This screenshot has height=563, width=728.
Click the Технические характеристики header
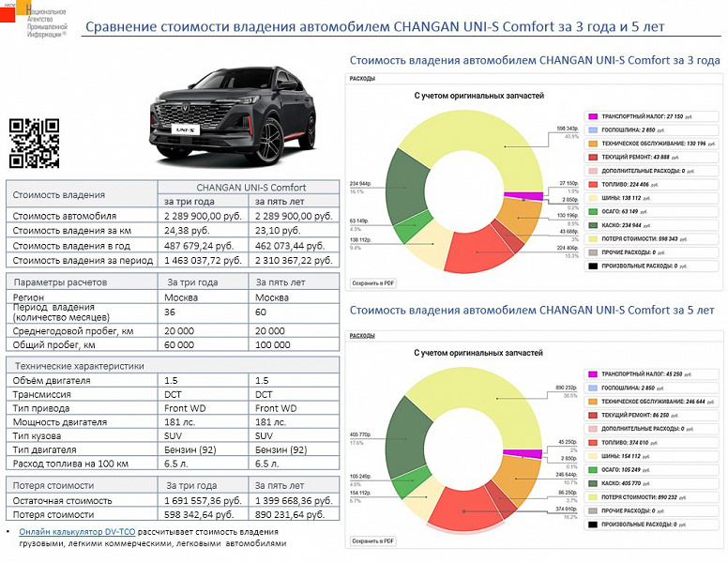pos(80,366)
